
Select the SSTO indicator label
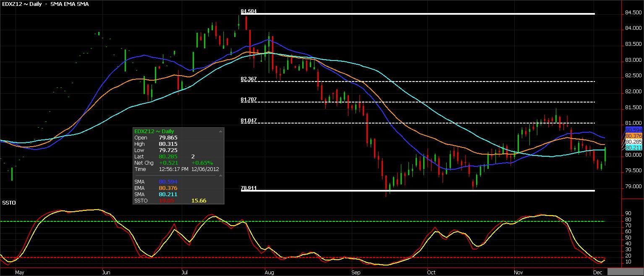[x=9, y=202]
